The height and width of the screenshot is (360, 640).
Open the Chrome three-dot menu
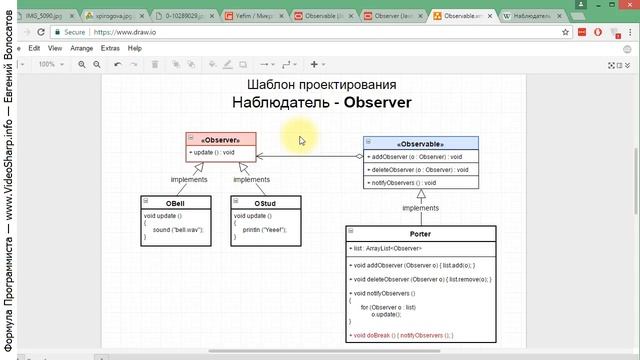(x=630, y=32)
